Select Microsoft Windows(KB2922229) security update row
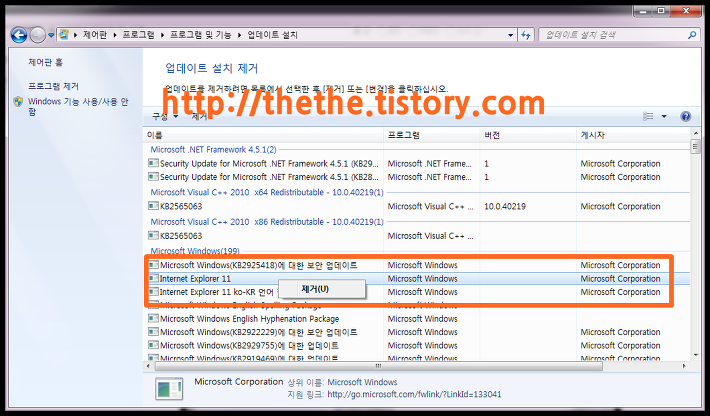Image resolution: width=710 pixels, height=416 pixels. 417,332
